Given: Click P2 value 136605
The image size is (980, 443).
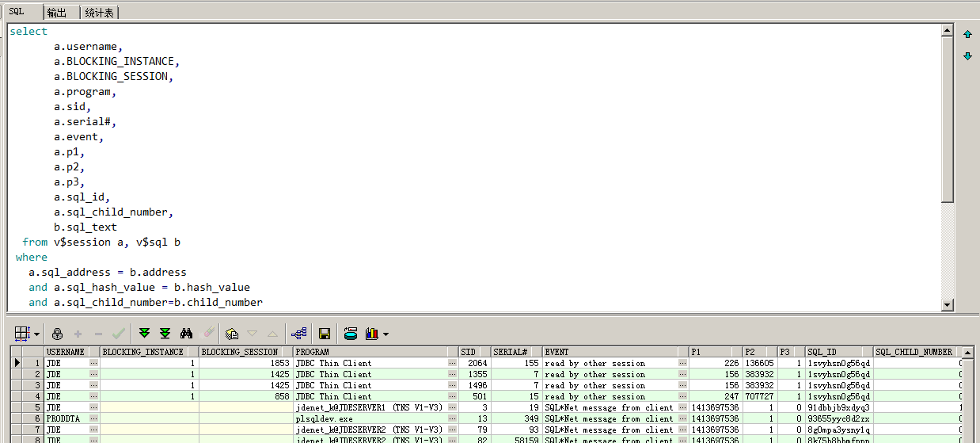Looking at the screenshot, I should [759, 363].
